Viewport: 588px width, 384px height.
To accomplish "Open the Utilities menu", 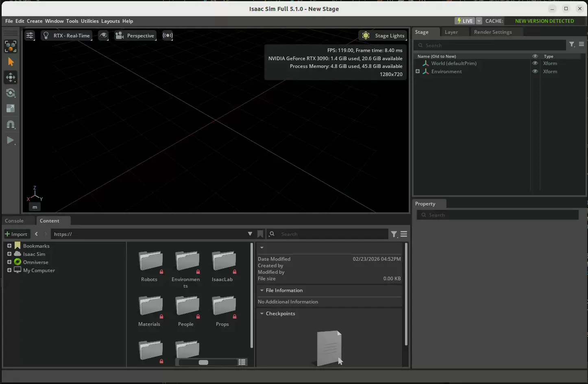I will (x=89, y=21).
